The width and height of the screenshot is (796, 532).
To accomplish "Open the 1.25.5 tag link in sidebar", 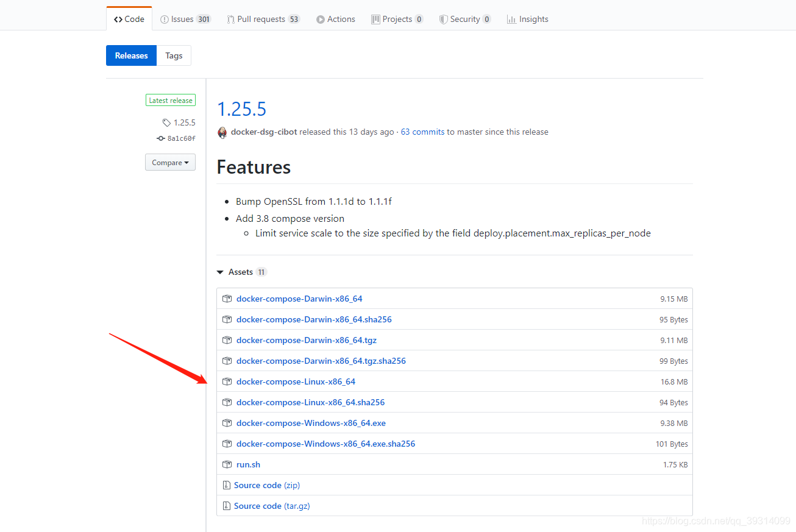I will [179, 122].
